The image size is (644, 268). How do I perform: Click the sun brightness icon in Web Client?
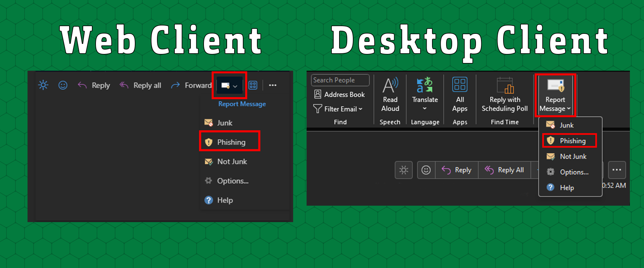[x=43, y=85]
